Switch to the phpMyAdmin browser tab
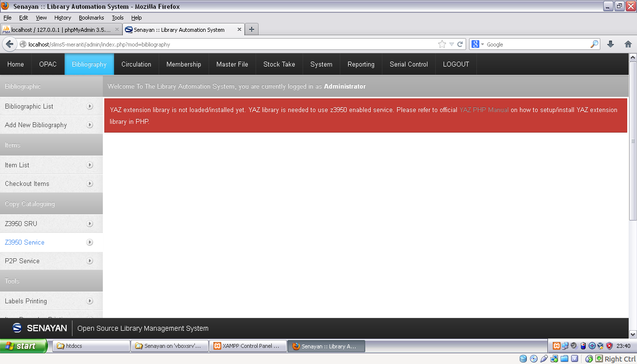This screenshot has width=637, height=364. (61, 29)
